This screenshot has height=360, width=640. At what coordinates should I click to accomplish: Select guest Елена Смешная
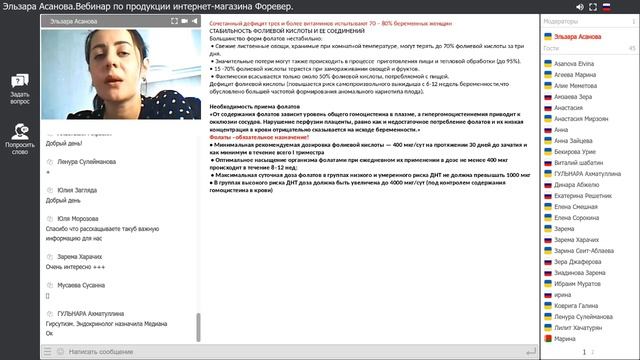point(576,207)
